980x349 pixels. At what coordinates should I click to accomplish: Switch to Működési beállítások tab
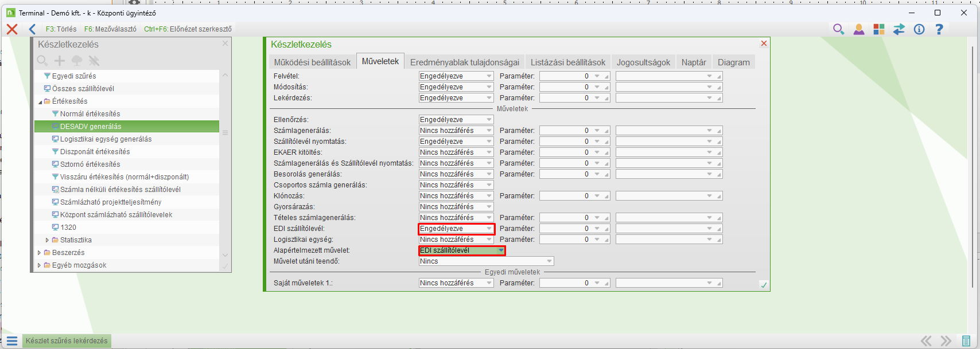[312, 62]
